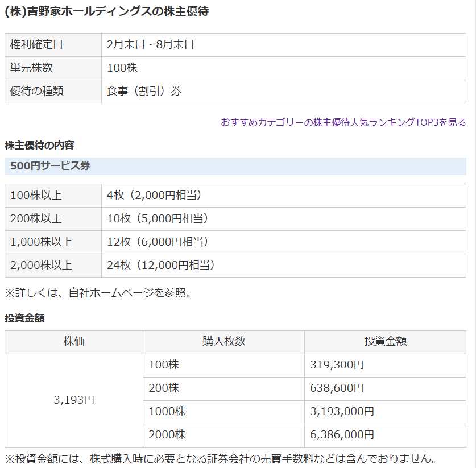This screenshot has width=476, height=468.
Task: Click the 投資金額 column header
Action: pos(385,342)
